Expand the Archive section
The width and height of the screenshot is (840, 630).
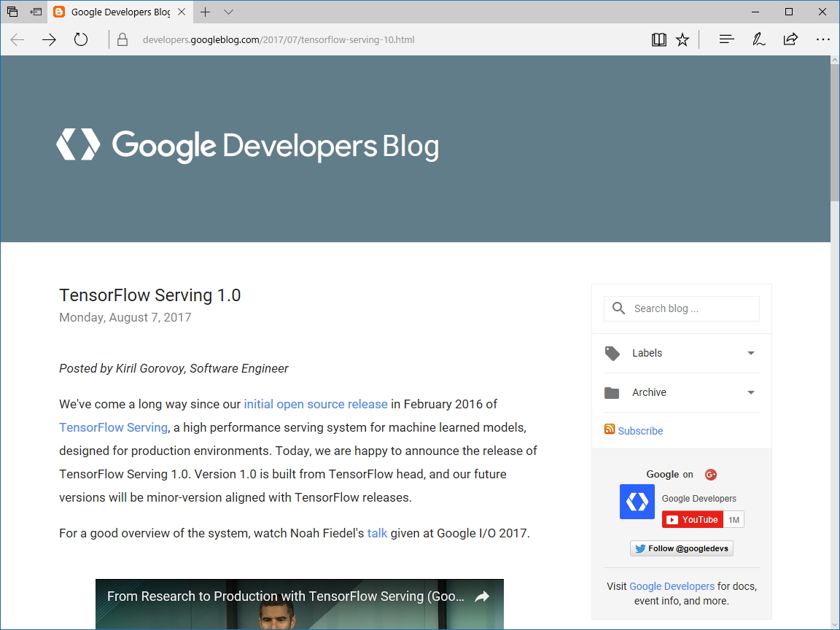[750, 392]
